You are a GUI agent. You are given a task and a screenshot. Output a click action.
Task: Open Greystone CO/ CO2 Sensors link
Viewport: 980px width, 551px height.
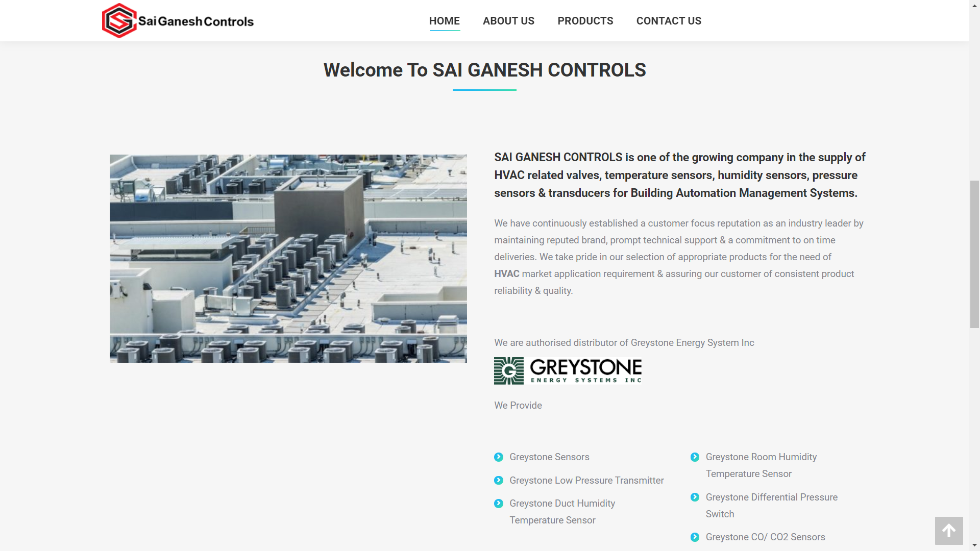(x=765, y=537)
